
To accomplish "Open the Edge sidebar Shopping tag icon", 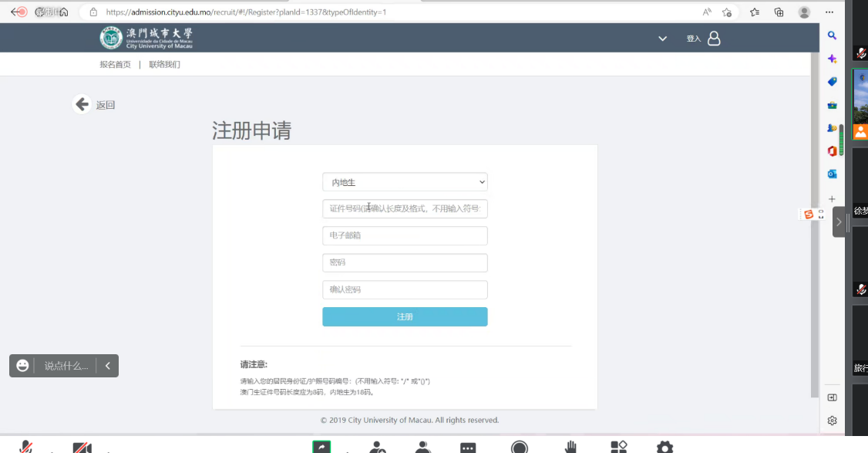I will (833, 82).
